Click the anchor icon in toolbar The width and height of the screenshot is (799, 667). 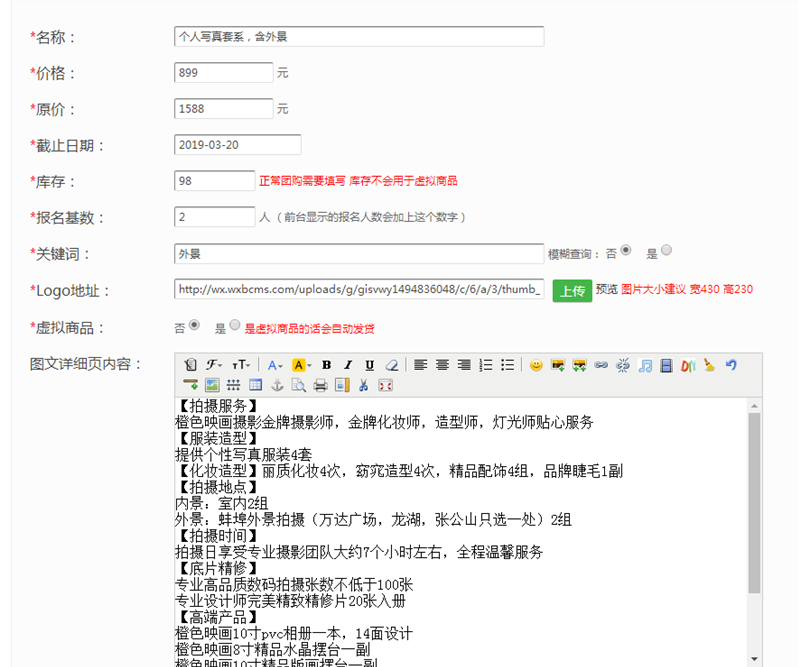(x=278, y=385)
